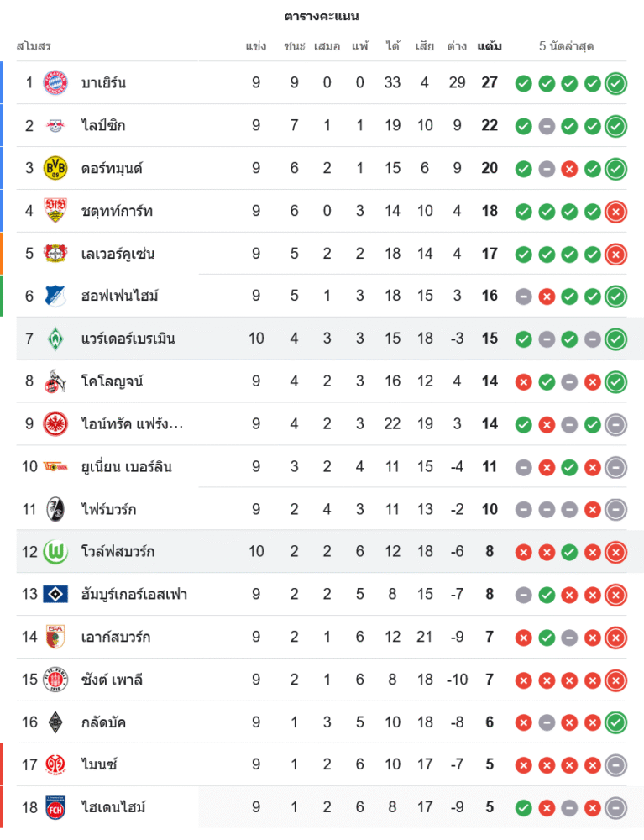This screenshot has height=840, width=644.
Task: Click the Werder Bremen green diamond logo
Action: pos(55,339)
